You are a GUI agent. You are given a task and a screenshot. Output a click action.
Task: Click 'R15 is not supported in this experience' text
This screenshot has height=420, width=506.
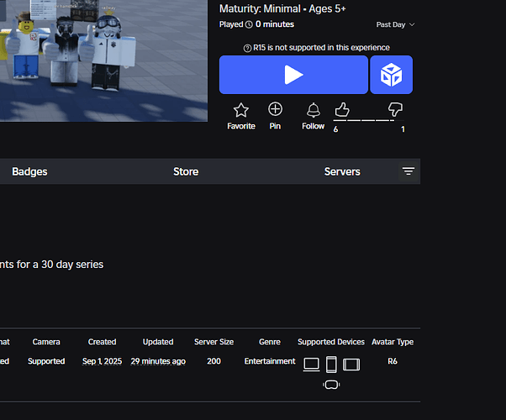(x=321, y=48)
